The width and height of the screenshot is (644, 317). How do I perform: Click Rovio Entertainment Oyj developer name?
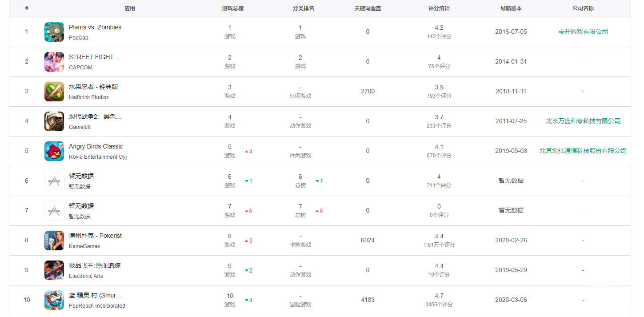click(98, 157)
